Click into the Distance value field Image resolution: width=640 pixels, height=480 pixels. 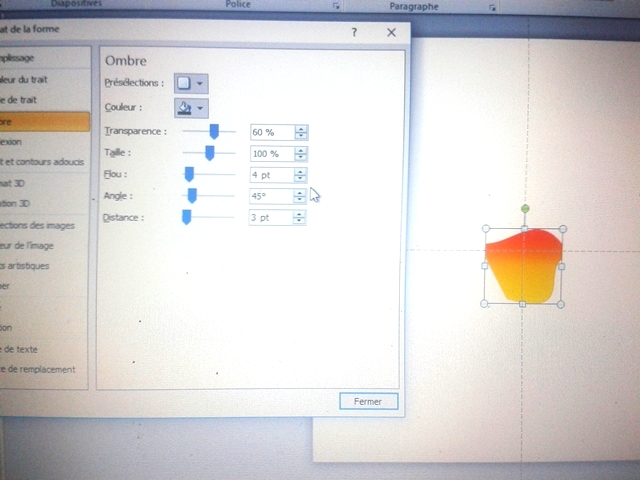point(270,217)
